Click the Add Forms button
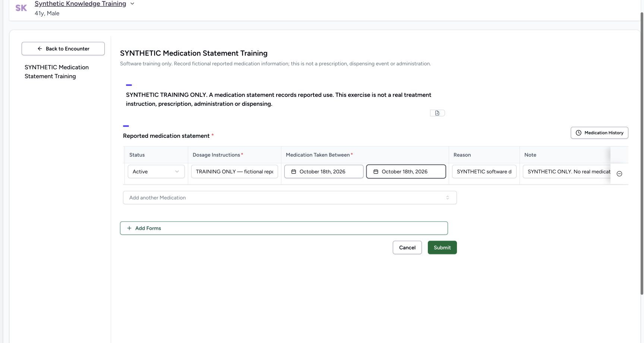 284,228
